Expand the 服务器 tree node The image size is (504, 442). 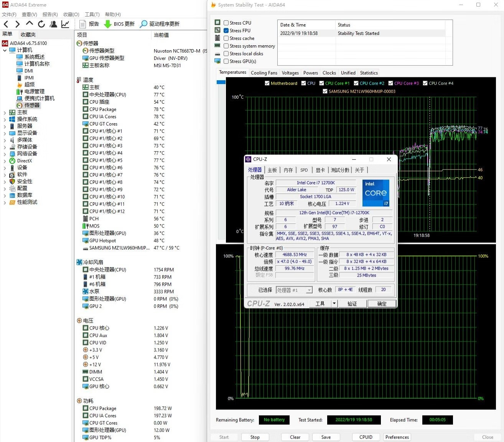click(5, 126)
